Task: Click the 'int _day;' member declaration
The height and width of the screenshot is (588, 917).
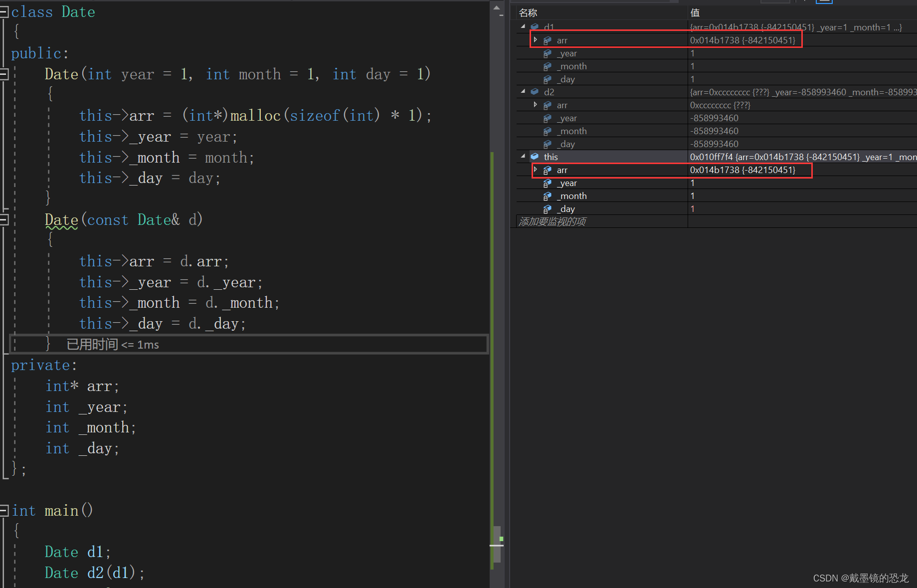Action: pyautogui.click(x=82, y=448)
